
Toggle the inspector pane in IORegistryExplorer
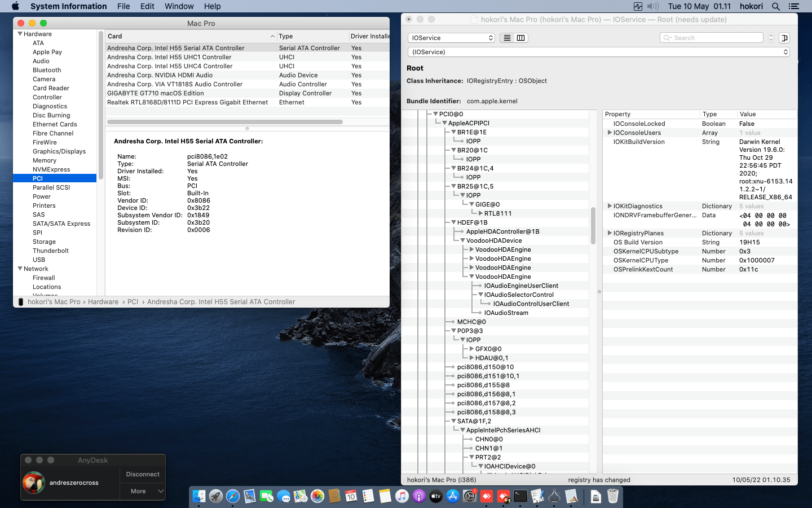point(784,38)
